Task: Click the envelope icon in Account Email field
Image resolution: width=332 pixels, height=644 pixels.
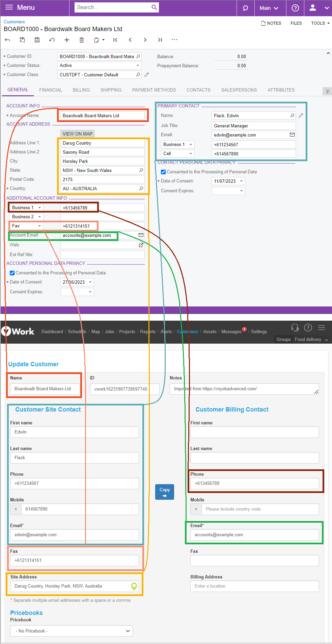Action: point(141,235)
